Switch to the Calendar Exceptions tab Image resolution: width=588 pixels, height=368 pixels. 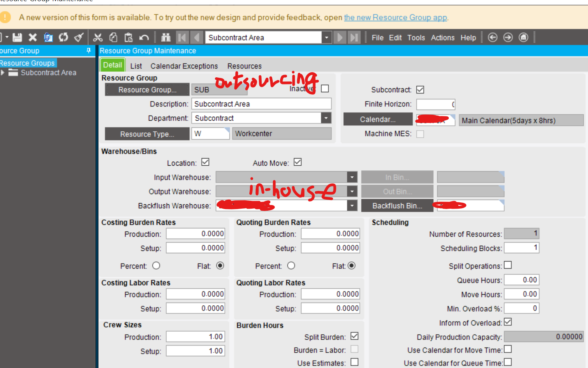point(184,66)
